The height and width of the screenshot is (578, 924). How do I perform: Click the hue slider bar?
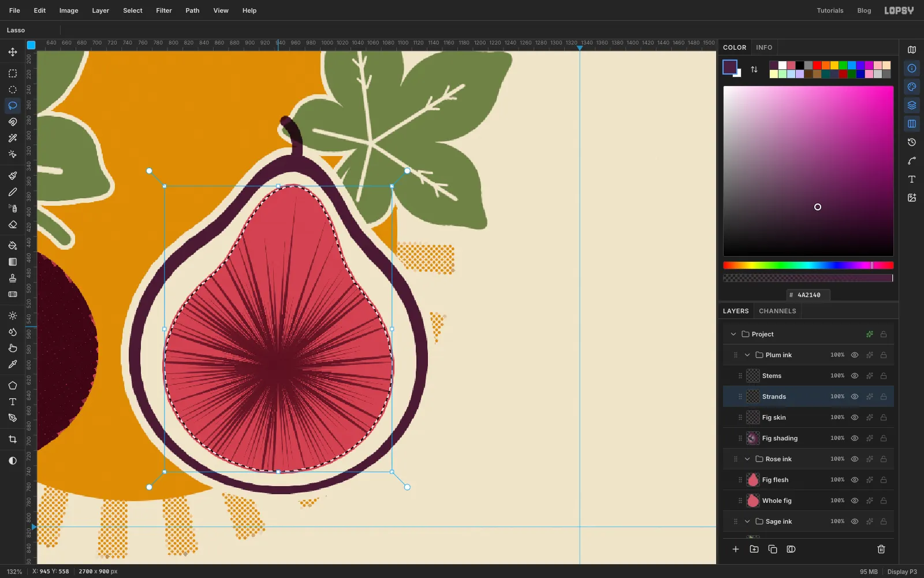[808, 265]
